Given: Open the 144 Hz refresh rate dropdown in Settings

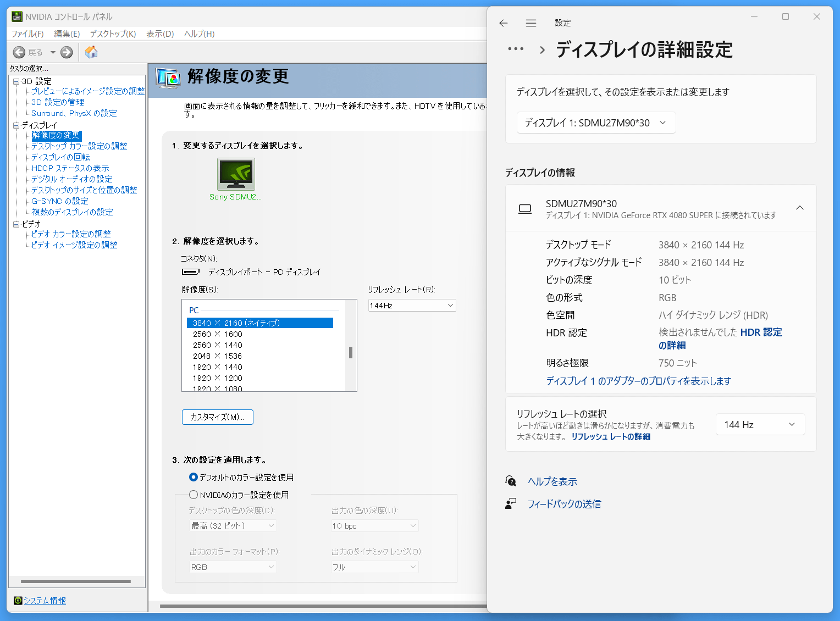Looking at the screenshot, I should [760, 424].
